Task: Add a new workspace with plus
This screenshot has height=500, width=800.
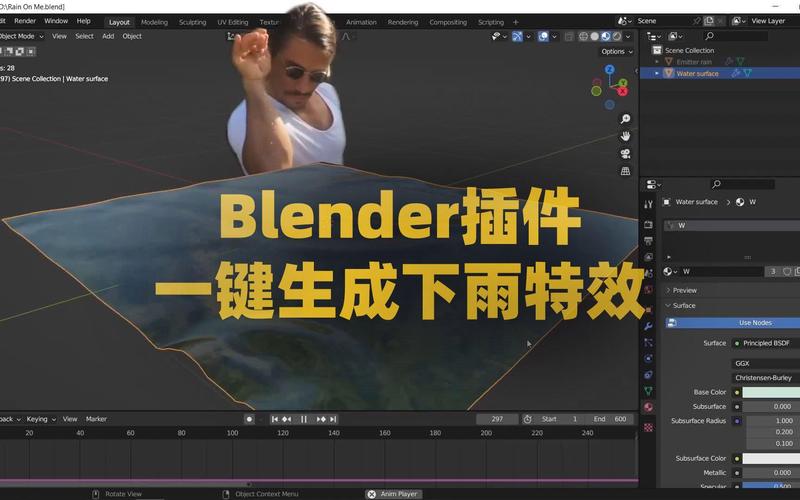Action: (x=516, y=22)
